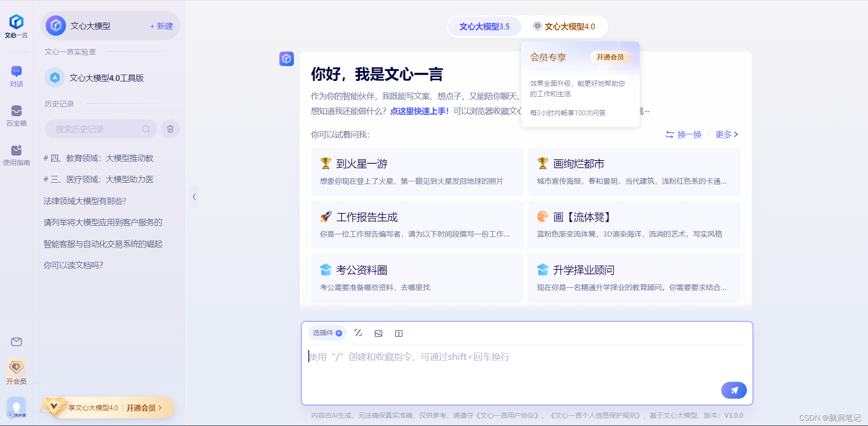Open history '你可以读文档吗?'
Image resolution: width=868 pixels, height=426 pixels.
tap(73, 265)
